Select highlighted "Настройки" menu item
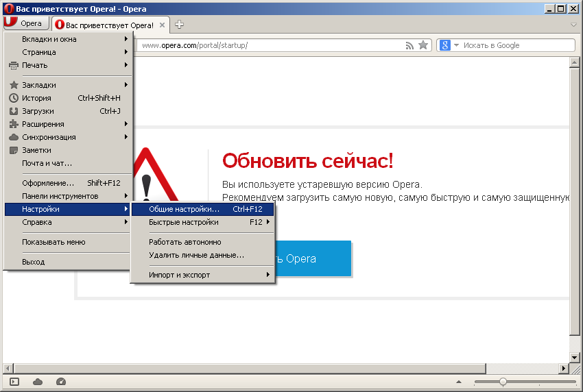This screenshot has height=392, width=583. (68, 209)
